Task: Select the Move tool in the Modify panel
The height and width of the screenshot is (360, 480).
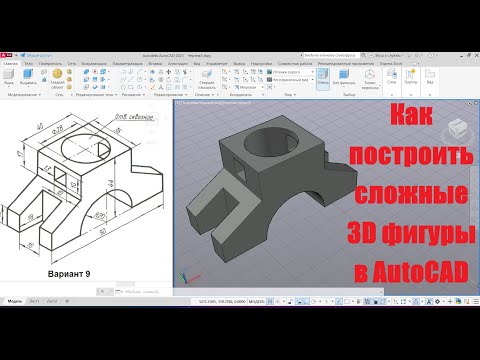Action: pyautogui.click(x=169, y=72)
